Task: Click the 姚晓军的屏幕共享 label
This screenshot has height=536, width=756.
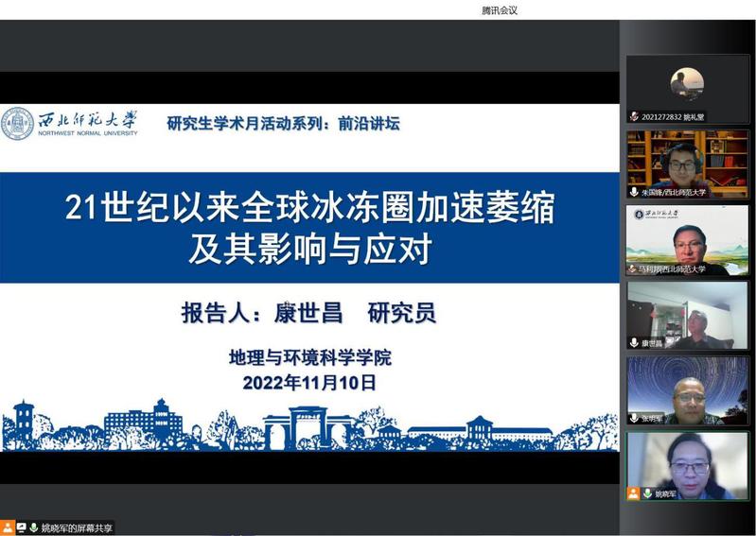Action: (x=76, y=527)
